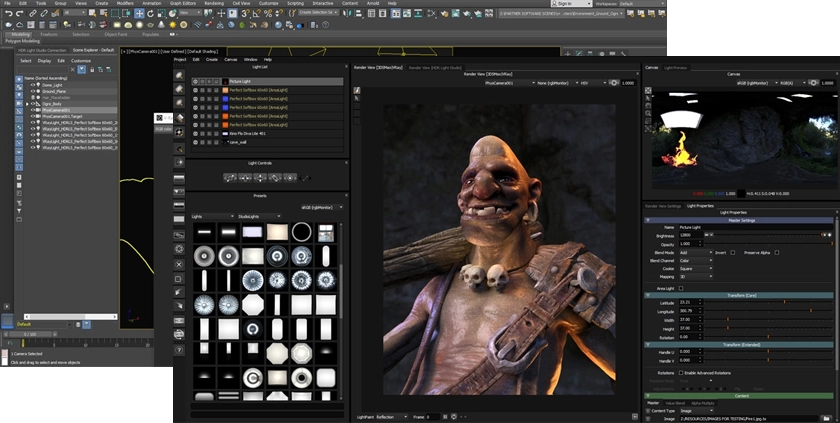
Task: Open the Mapping dropdown set to 3D
Action: coord(696,277)
